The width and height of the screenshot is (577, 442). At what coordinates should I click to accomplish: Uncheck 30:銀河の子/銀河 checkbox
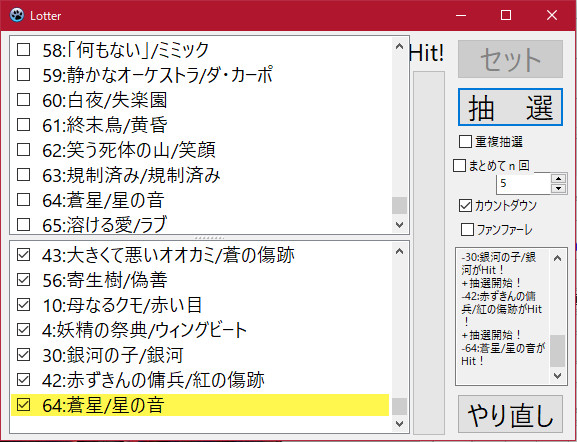coord(24,354)
